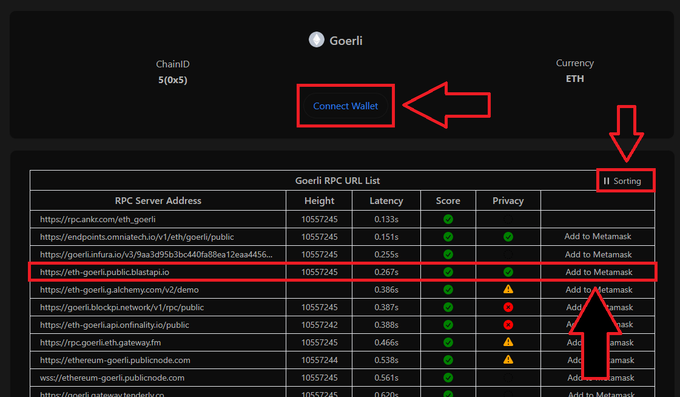The width and height of the screenshot is (680, 397).
Task: Click the 0.133s latency value
Action: click(x=386, y=219)
